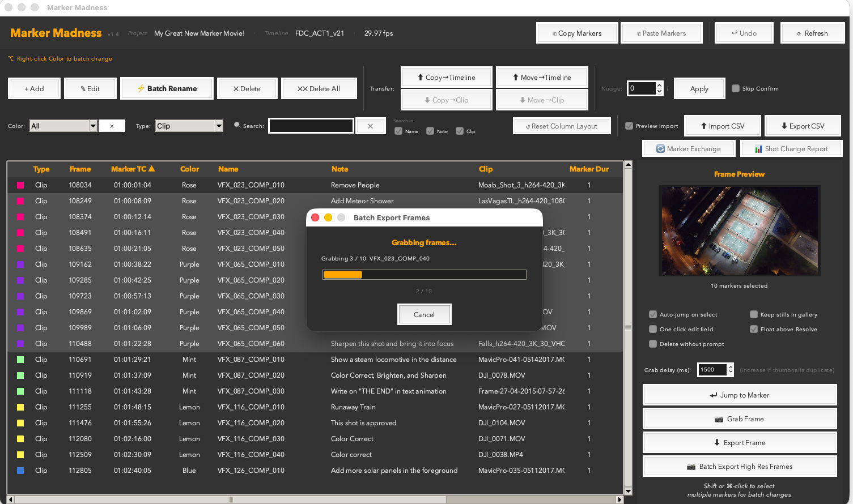Click the frame grabbing progress bar
853x504 pixels.
point(425,275)
